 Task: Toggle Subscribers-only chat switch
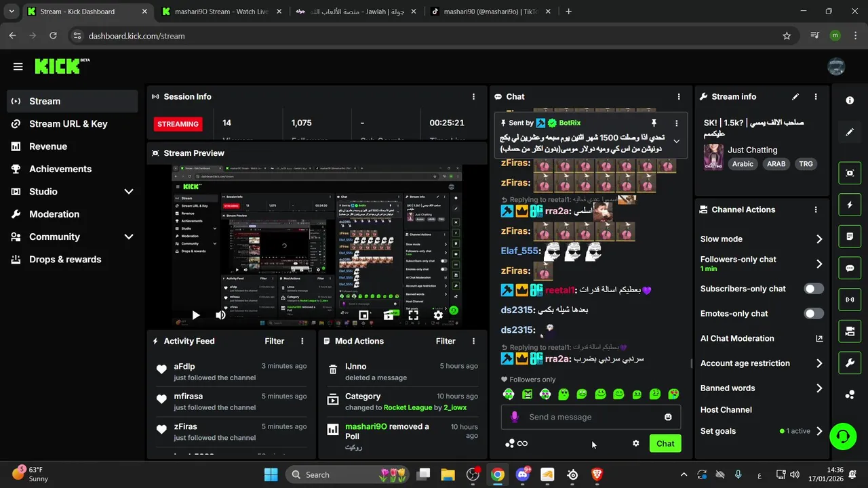pyautogui.click(x=814, y=289)
